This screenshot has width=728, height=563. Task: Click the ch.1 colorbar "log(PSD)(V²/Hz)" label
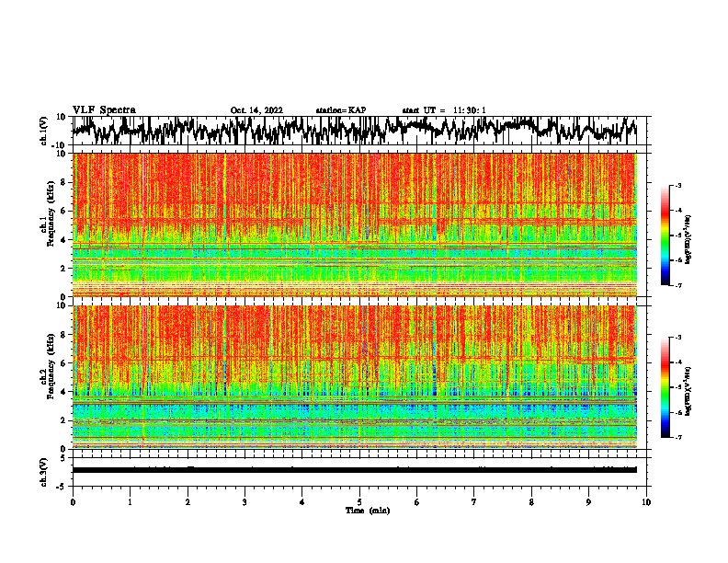click(x=688, y=239)
